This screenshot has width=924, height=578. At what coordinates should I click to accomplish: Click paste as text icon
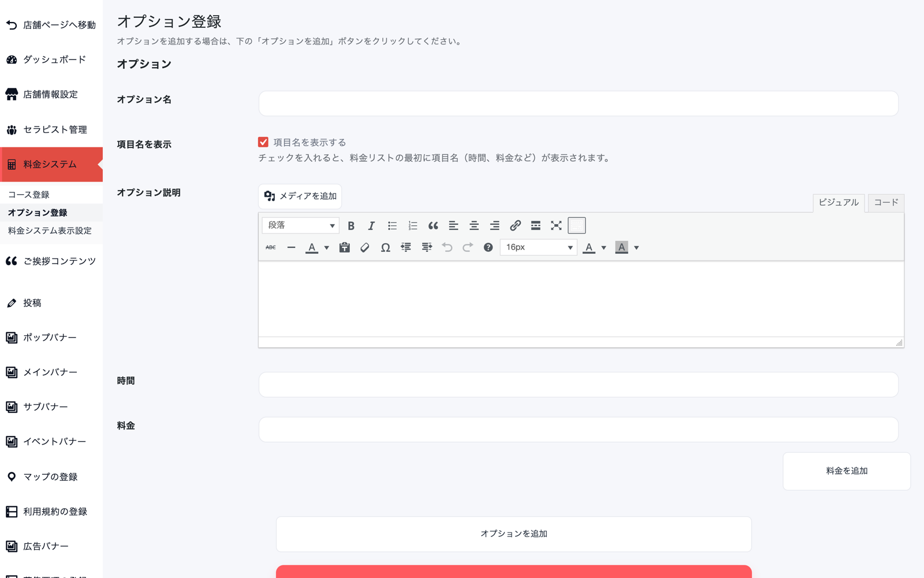point(344,247)
